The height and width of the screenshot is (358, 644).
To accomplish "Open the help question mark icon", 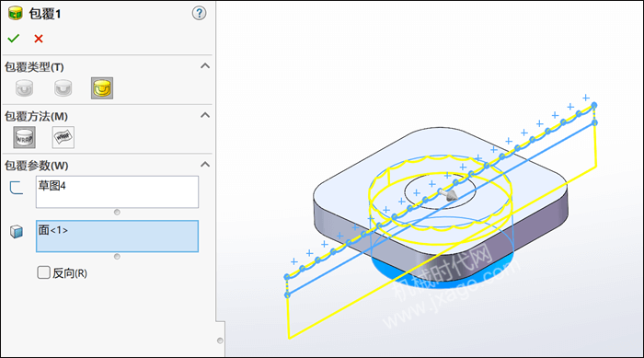I will coord(200,13).
